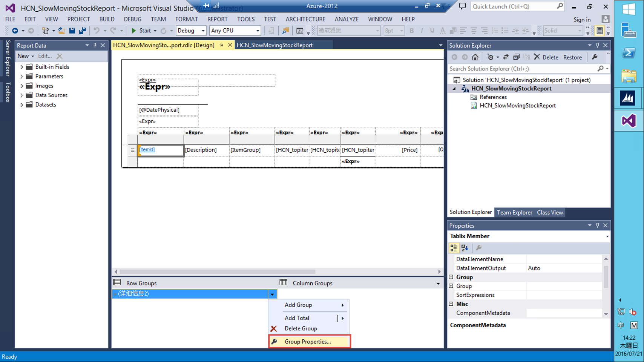
Task: Click Collapse All icon in Solution Explorer
Action: click(x=516, y=57)
